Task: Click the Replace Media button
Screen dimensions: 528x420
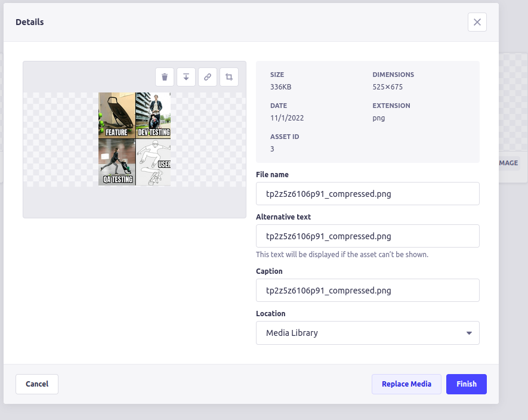Action: click(406, 384)
